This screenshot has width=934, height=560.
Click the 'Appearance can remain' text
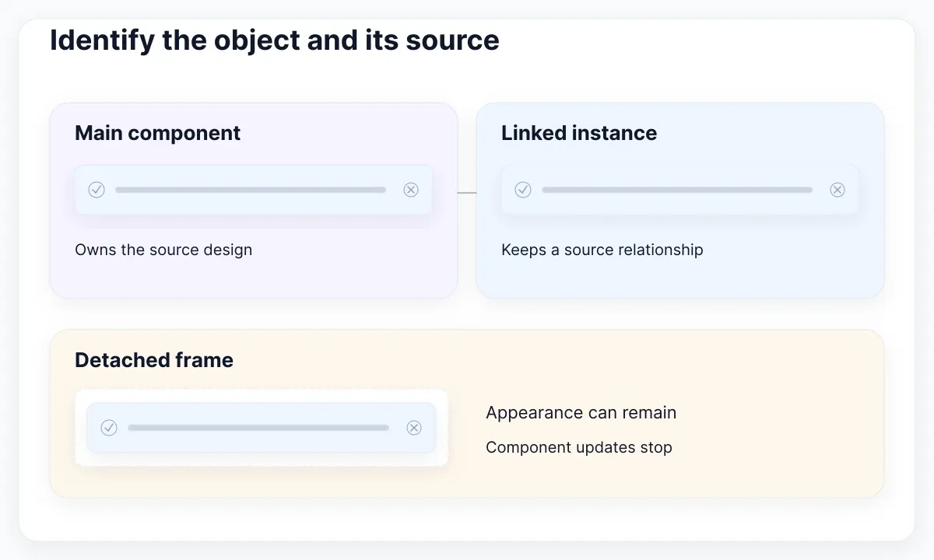581,413
